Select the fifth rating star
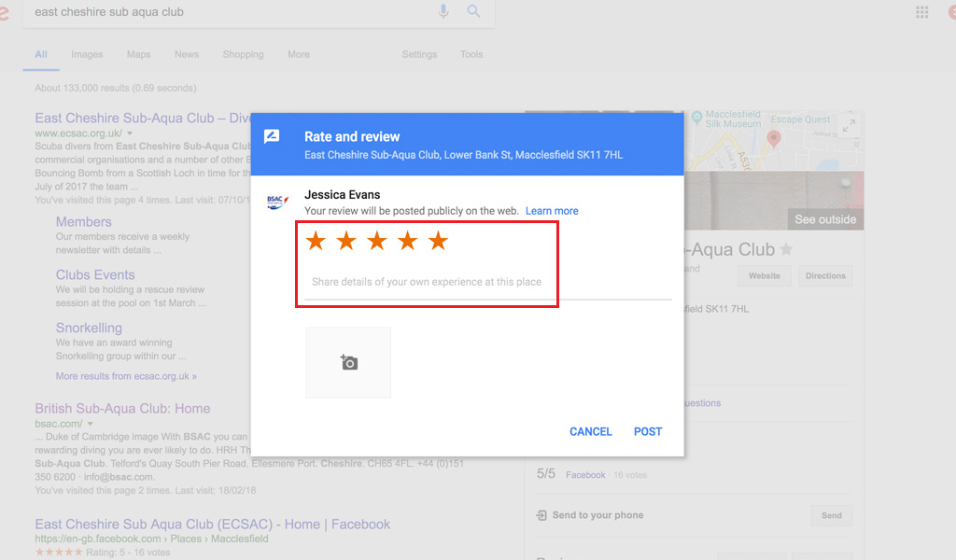Image resolution: width=956 pixels, height=560 pixels. (438, 242)
